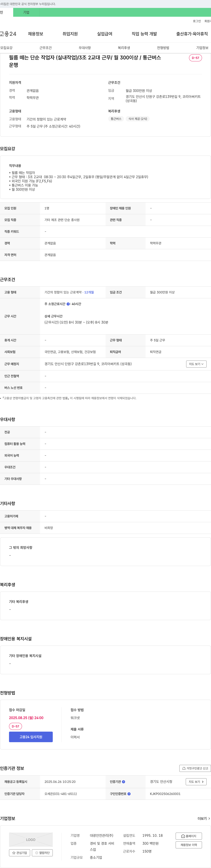Switch to 기업 tab in green bar
This screenshot has height=868, width=211.
pos(26,13)
